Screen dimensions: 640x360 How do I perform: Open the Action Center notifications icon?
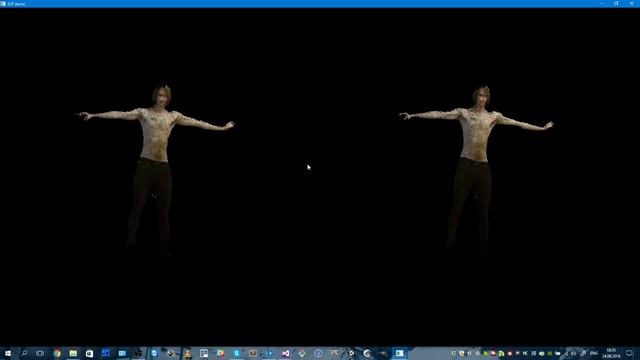tap(629, 353)
